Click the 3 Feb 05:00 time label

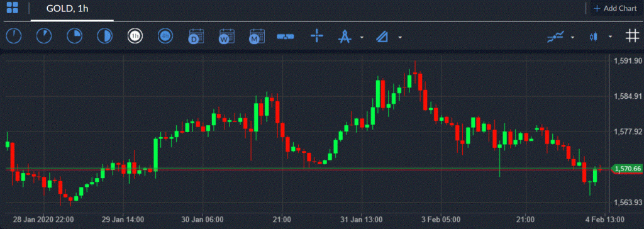point(441,219)
